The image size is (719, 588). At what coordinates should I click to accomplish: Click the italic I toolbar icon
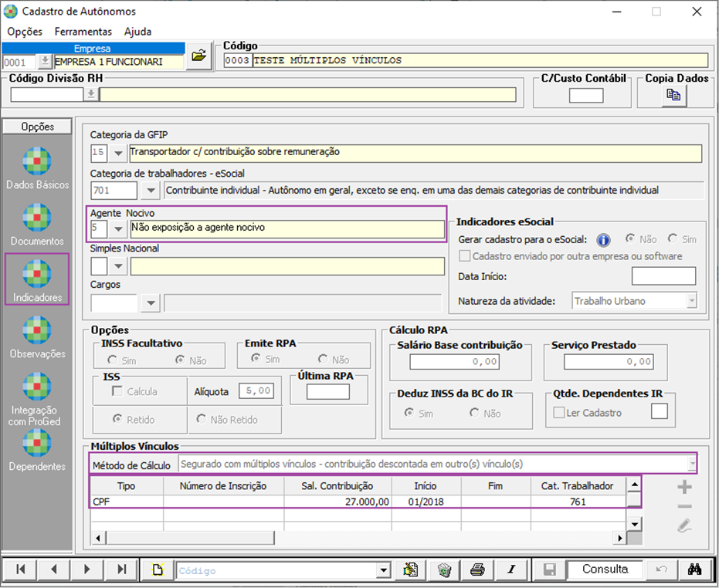pos(511,569)
